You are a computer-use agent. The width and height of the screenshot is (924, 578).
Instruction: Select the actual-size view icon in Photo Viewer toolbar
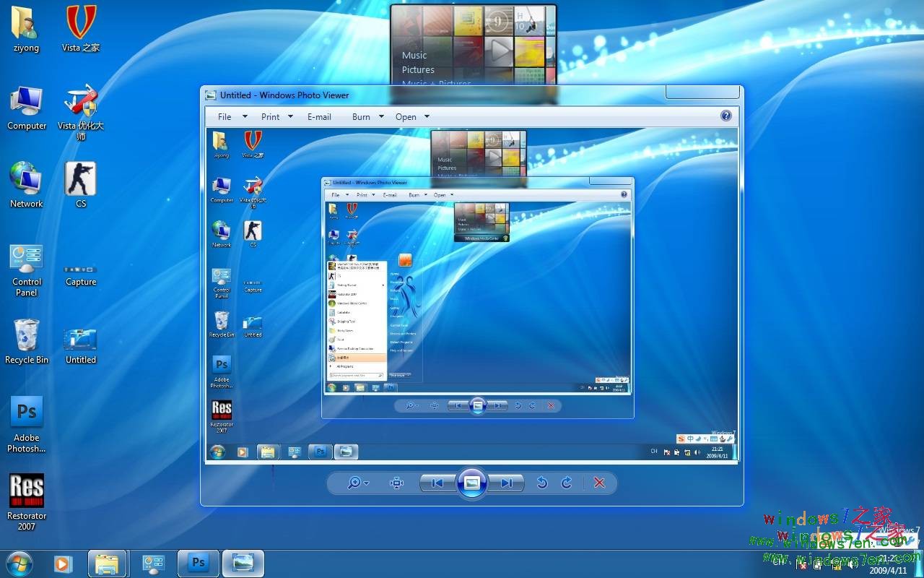tap(396, 483)
